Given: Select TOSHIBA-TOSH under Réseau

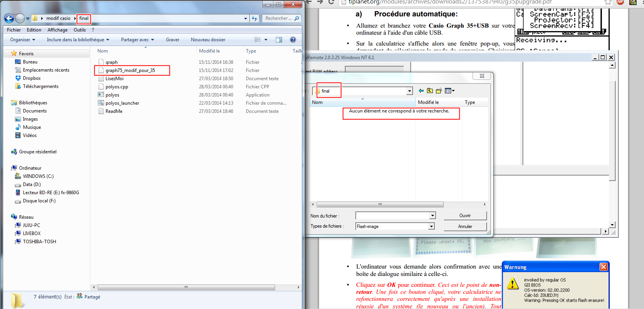Looking at the screenshot, I should coord(39,242).
